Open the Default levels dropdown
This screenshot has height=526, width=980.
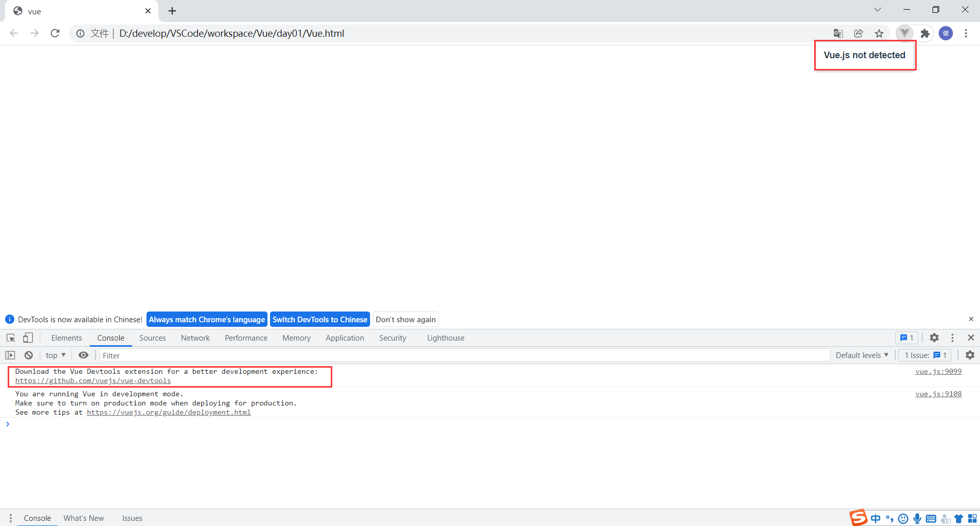(862, 355)
